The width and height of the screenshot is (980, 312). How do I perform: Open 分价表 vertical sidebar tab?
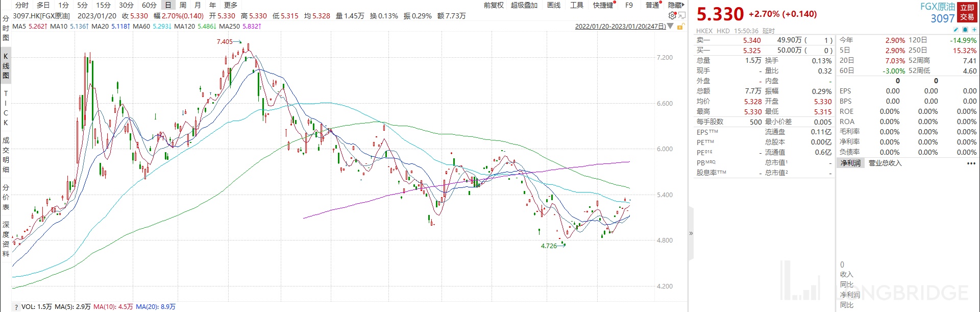click(x=6, y=197)
